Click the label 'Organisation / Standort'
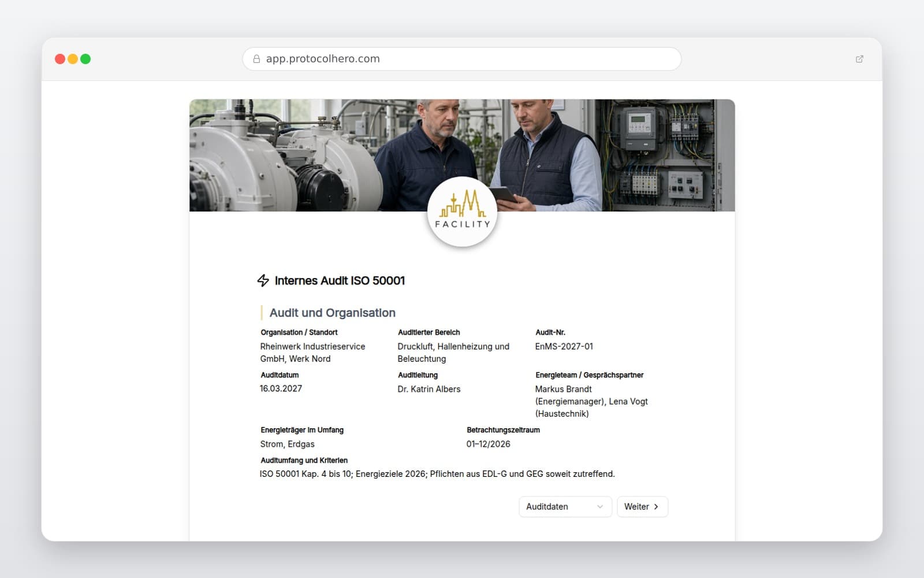Screen dimensions: 924x578 [299, 332]
